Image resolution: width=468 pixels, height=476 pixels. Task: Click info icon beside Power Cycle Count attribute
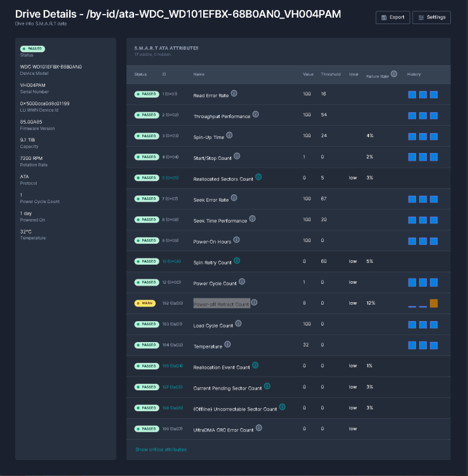click(242, 281)
